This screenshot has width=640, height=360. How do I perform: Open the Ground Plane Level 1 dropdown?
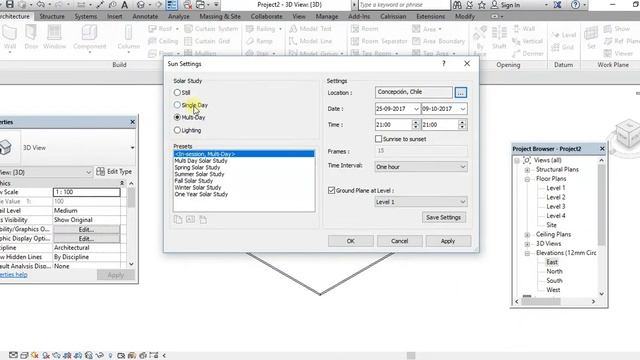coord(421,202)
